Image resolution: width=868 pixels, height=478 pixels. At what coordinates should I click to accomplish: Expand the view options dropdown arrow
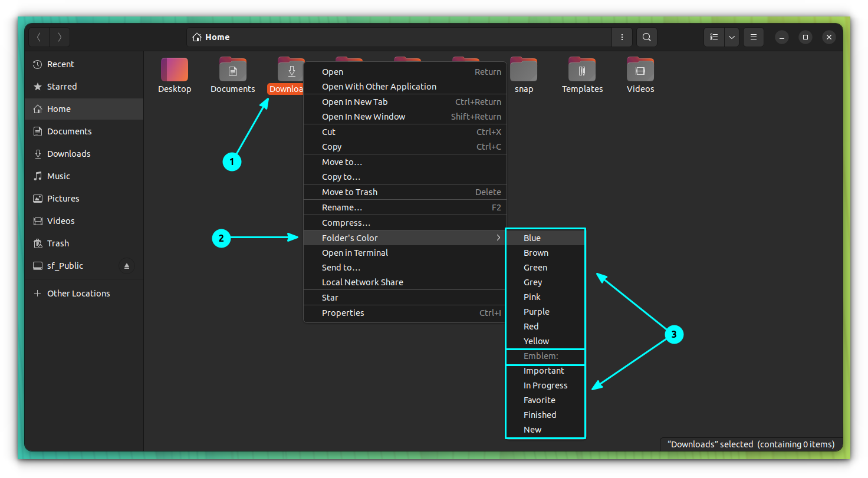[x=732, y=37]
